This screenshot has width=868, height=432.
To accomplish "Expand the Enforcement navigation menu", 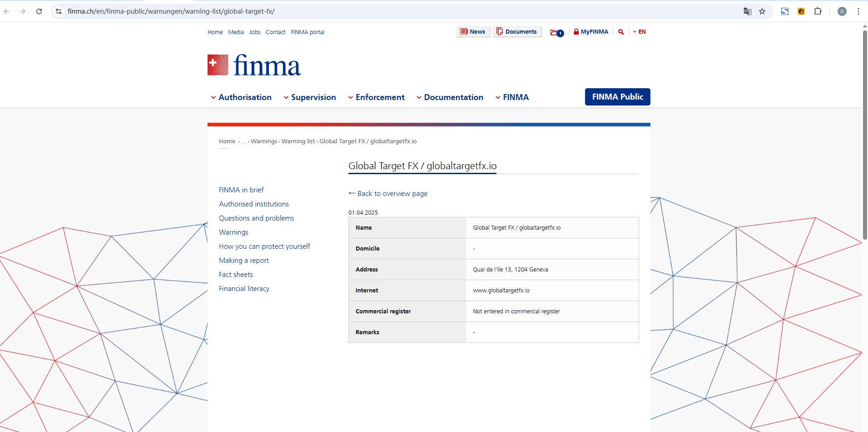I will tap(376, 97).
